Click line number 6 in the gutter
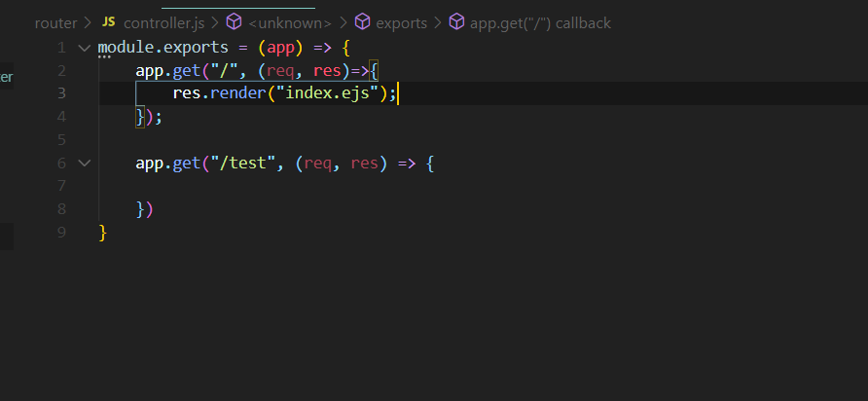The width and height of the screenshot is (868, 401). (61, 163)
